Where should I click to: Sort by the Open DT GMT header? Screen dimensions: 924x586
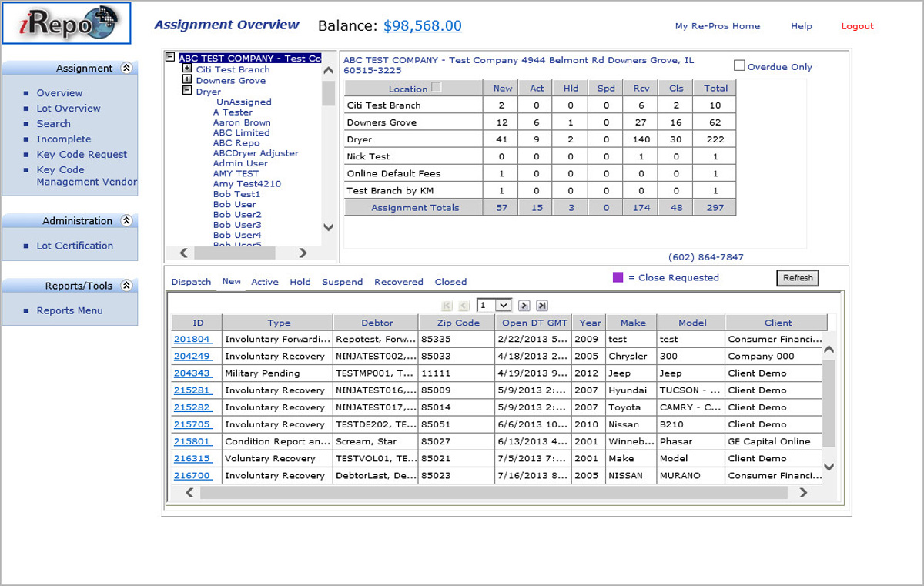[x=534, y=323]
